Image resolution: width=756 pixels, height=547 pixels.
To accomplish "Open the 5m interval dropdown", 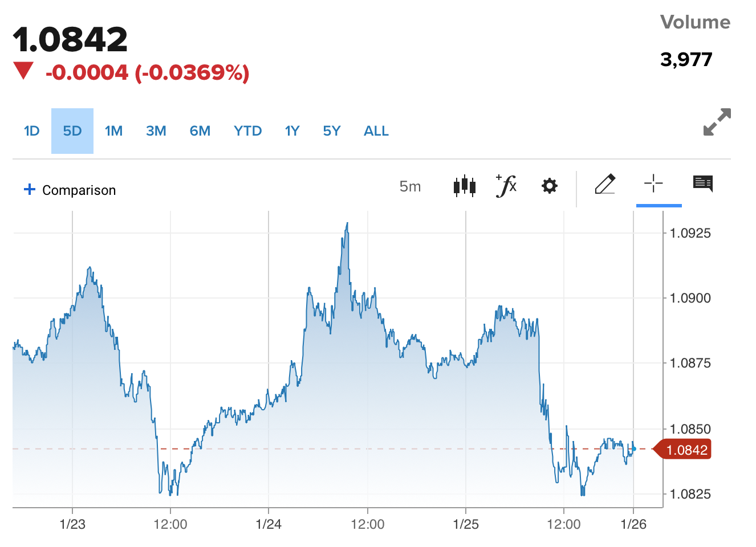I will click(x=410, y=186).
